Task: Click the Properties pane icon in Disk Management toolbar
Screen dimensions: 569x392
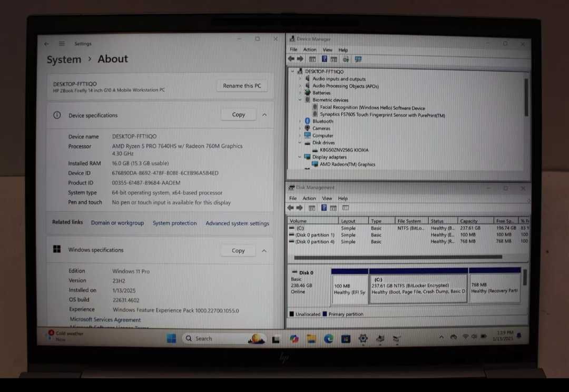Action: (x=333, y=208)
